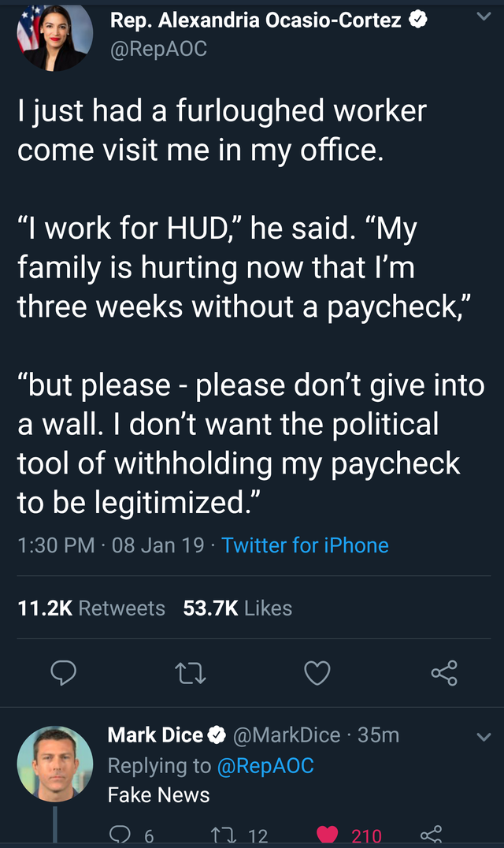This screenshot has height=848, width=504.
Task: Reply to the main tweet
Action: point(63,672)
